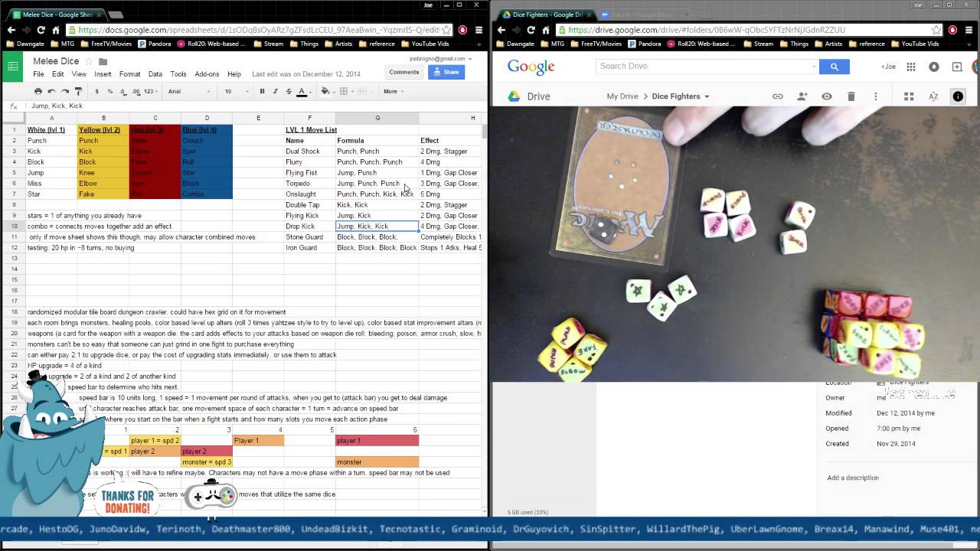Click the move-to-folder icon beside Melee Dice
The width and height of the screenshot is (980, 551).
pyautogui.click(x=103, y=61)
